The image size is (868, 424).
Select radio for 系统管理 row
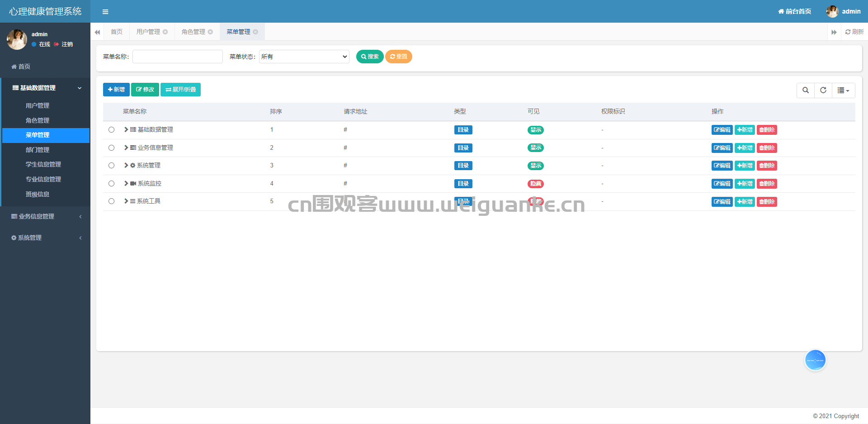[x=111, y=166]
